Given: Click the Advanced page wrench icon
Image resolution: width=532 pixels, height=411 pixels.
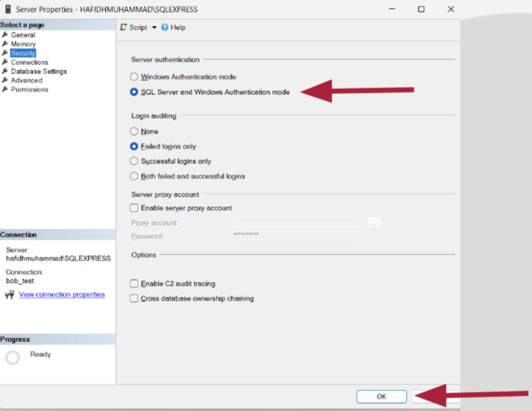Looking at the screenshot, I should coord(5,80).
